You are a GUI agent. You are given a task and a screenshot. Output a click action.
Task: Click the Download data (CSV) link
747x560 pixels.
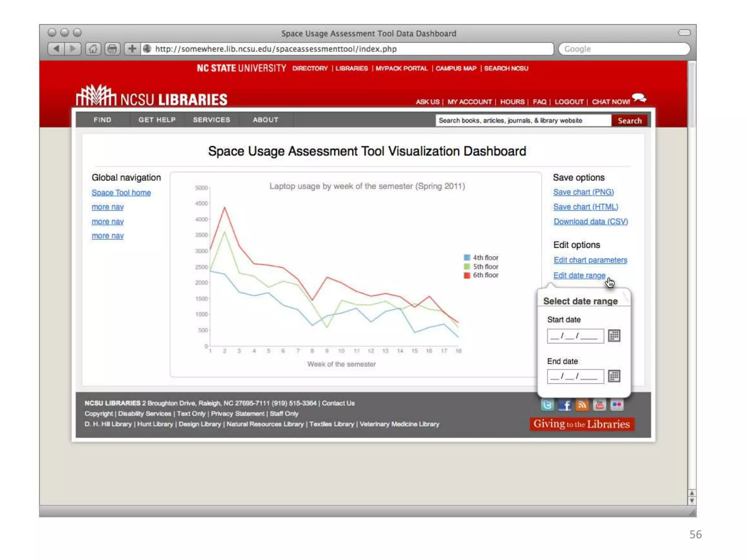tap(591, 222)
